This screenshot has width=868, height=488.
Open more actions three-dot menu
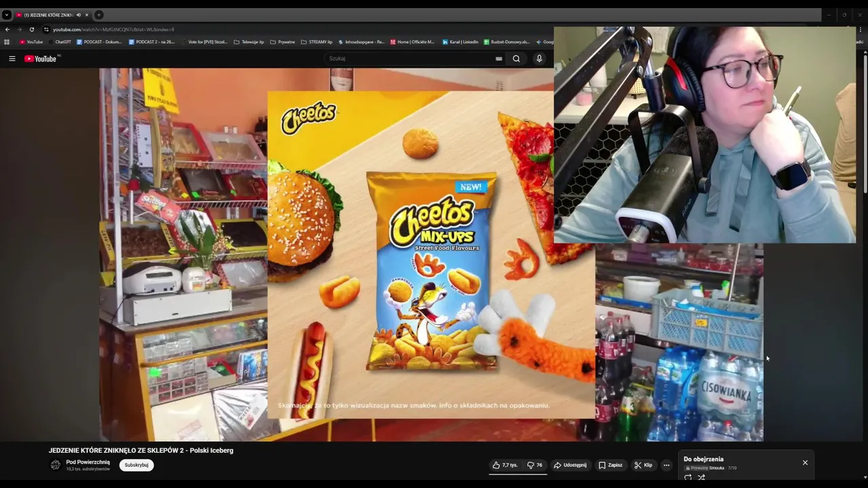coord(667,465)
